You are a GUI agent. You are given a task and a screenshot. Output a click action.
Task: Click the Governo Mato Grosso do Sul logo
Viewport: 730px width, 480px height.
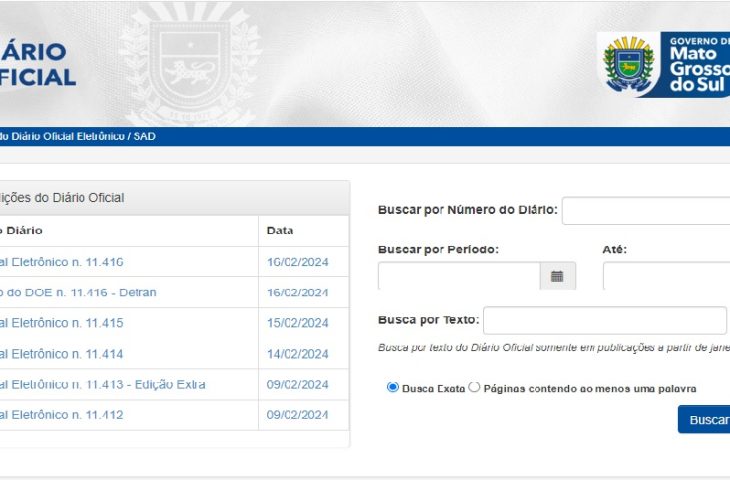point(662,64)
